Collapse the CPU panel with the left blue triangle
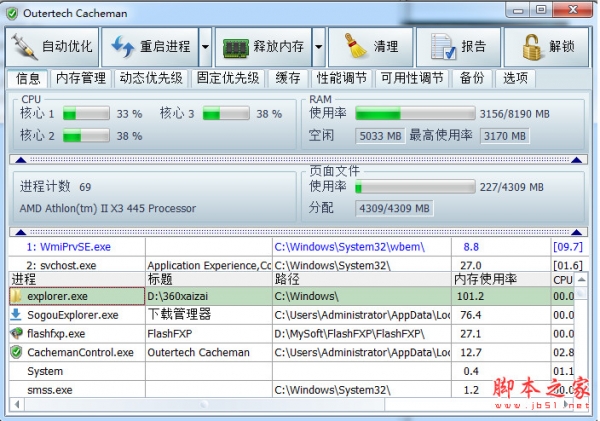 [21, 160]
